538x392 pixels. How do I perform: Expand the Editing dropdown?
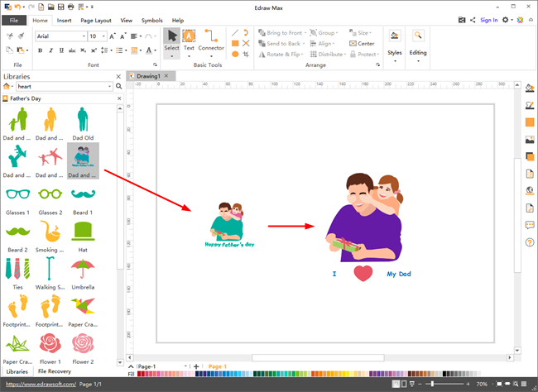418,41
